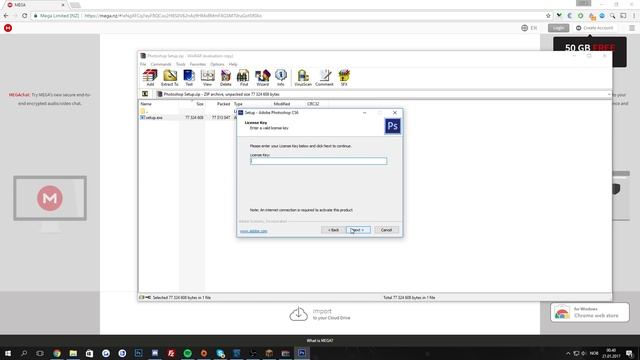Click the Add icon in WinRAR toolbar
Screen dimensions: 640x360
pos(150,77)
